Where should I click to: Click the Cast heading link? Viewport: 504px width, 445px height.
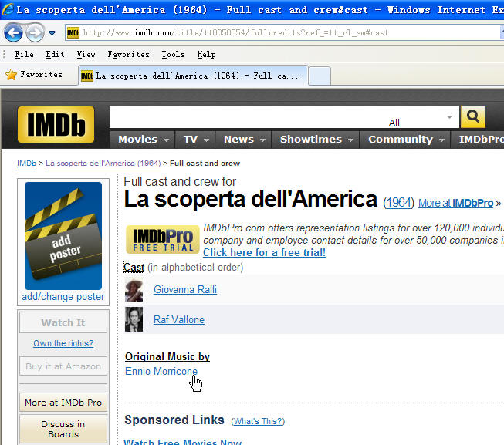[x=134, y=267]
